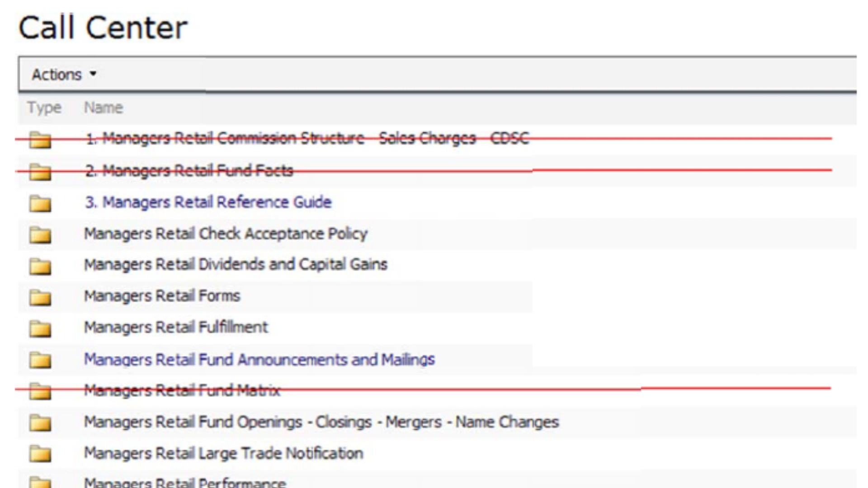Sort by the Type column header
The image size is (868, 488).
click(x=44, y=108)
